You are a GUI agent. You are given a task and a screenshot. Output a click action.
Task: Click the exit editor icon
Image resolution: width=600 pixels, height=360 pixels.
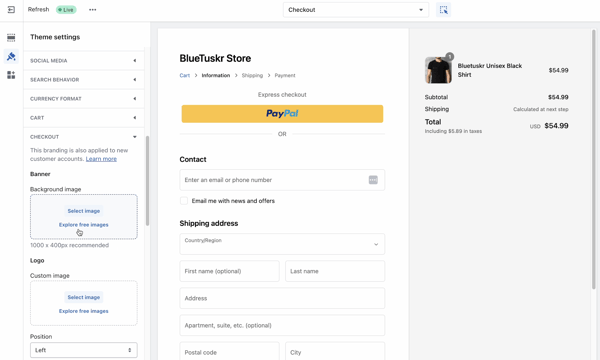(11, 10)
